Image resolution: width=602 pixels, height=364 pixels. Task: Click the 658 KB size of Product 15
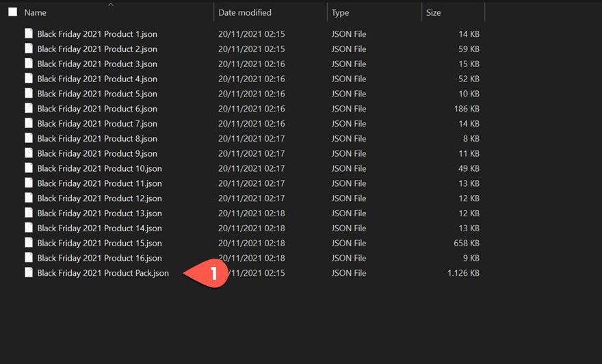coord(467,244)
